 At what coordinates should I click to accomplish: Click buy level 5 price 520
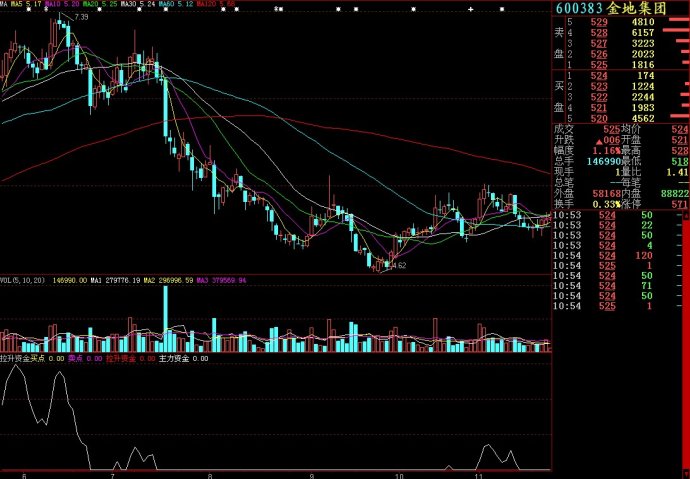(x=599, y=118)
